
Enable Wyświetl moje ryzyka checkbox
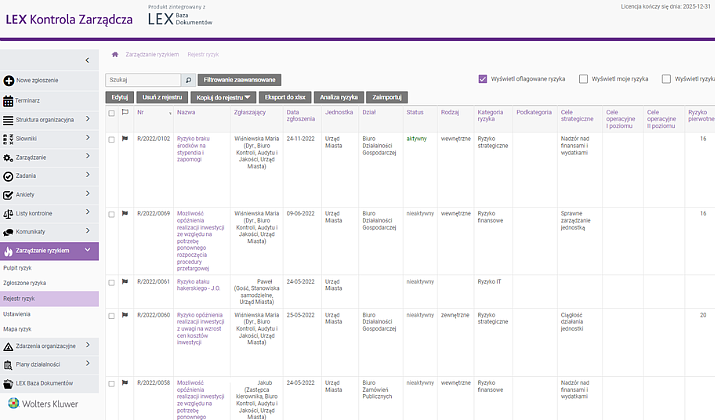coord(584,78)
